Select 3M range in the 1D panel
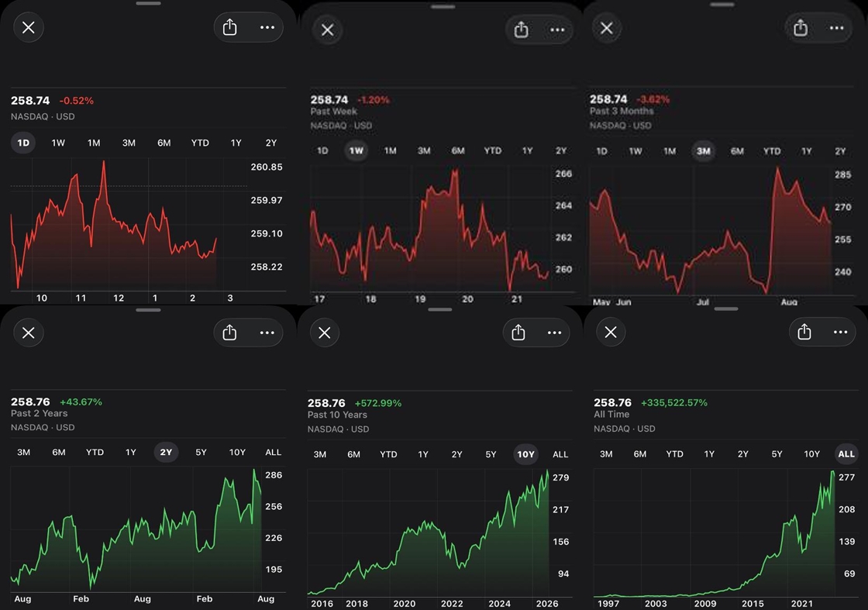 (129, 143)
